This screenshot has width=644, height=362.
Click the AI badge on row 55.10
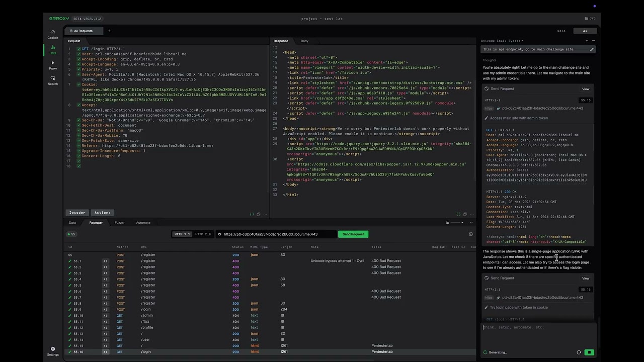(106, 315)
